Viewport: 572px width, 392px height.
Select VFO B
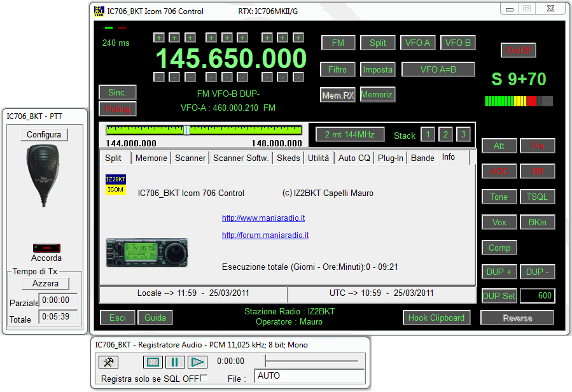(x=458, y=43)
